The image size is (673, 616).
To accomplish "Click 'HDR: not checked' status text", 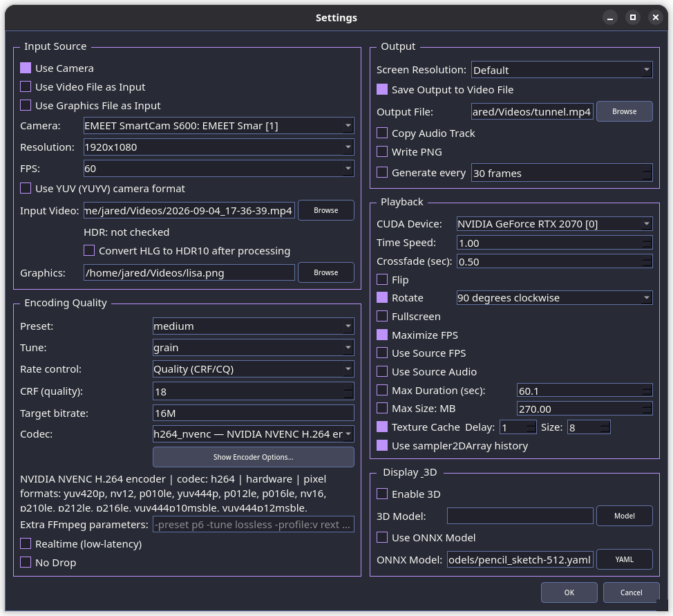I will pyautogui.click(x=126, y=232).
